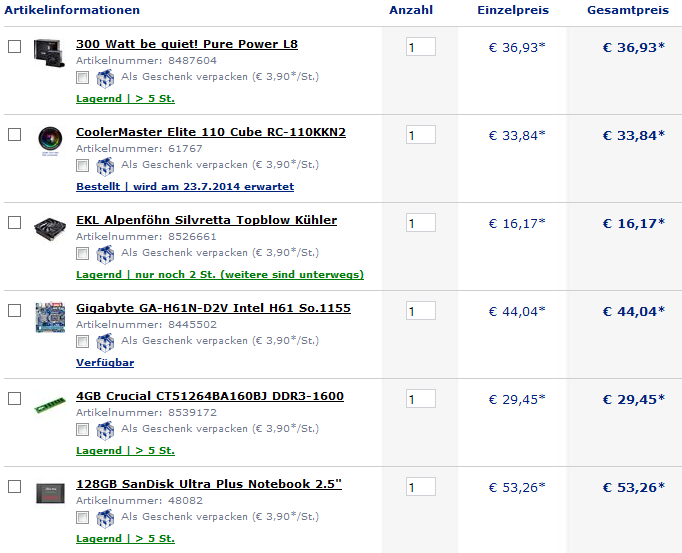Click the SanDisk SSD product image
The image size is (682, 553).
49,493
